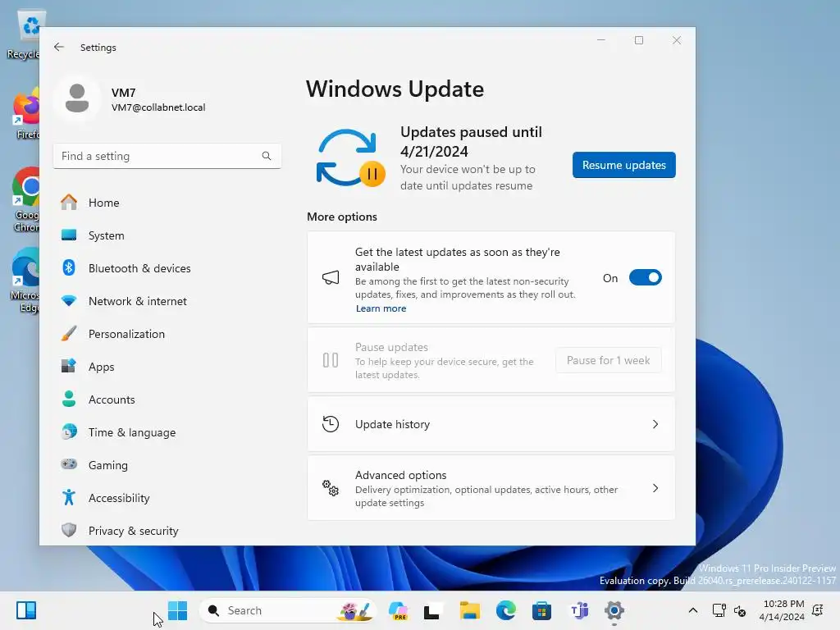Click the muted volume tray icon
Image resolution: width=840 pixels, height=630 pixels.
coord(740,610)
